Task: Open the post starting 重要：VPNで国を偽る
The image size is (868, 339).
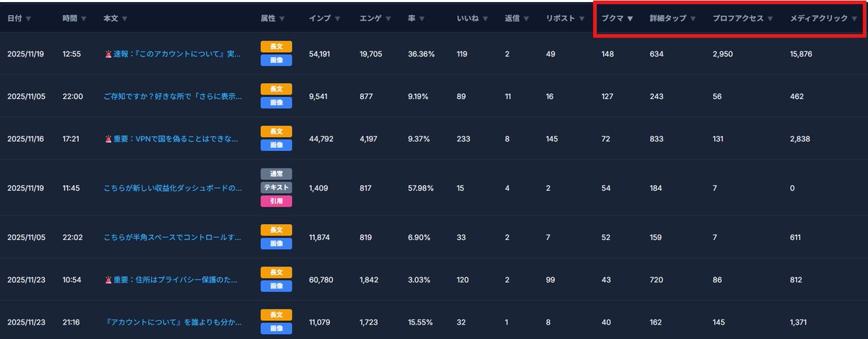Action: point(171,138)
